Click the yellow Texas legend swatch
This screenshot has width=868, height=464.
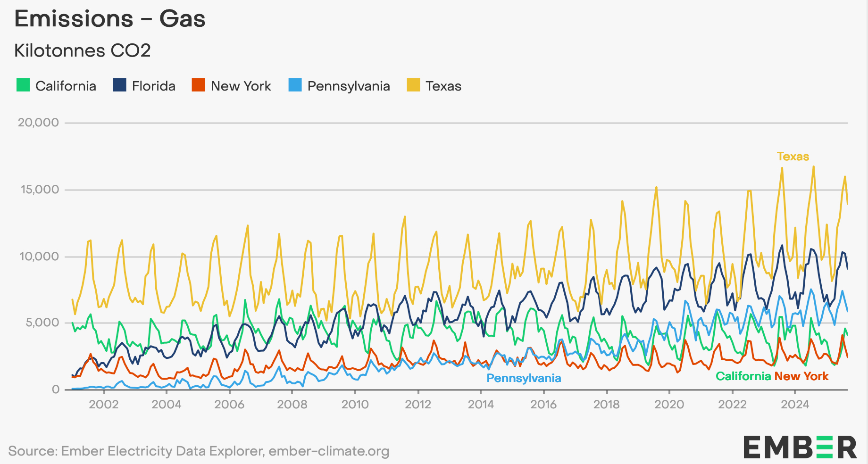pos(413,85)
